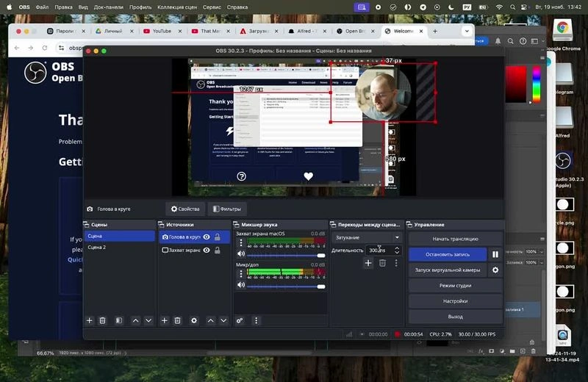Adjust Захват экрана macOS volume slider
The width and height of the screenshot is (588, 382).
tap(286, 256)
